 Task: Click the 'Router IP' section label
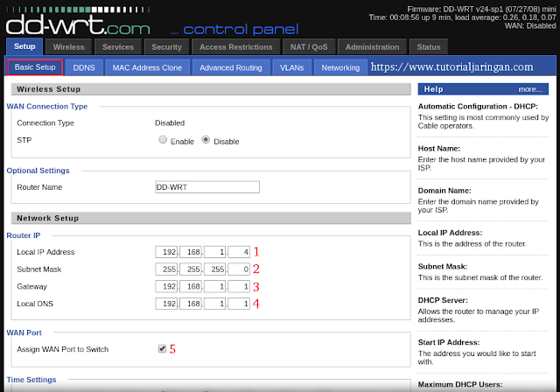click(24, 235)
